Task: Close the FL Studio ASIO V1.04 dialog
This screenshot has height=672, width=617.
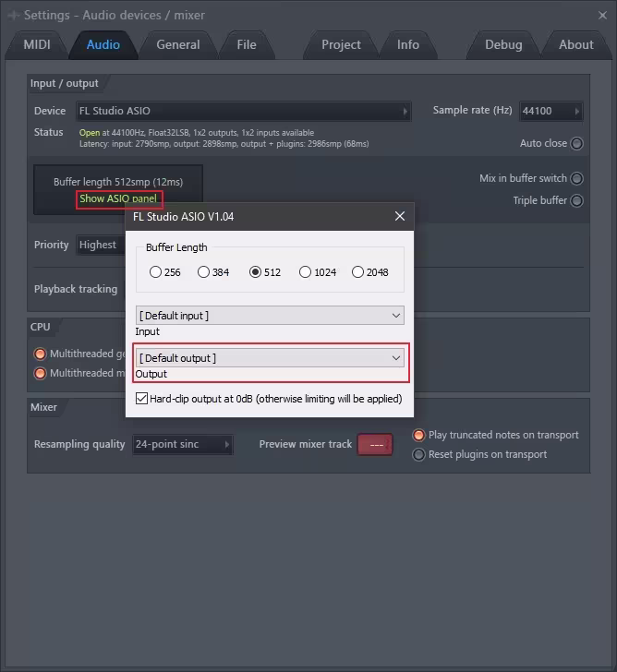Action: [400, 216]
